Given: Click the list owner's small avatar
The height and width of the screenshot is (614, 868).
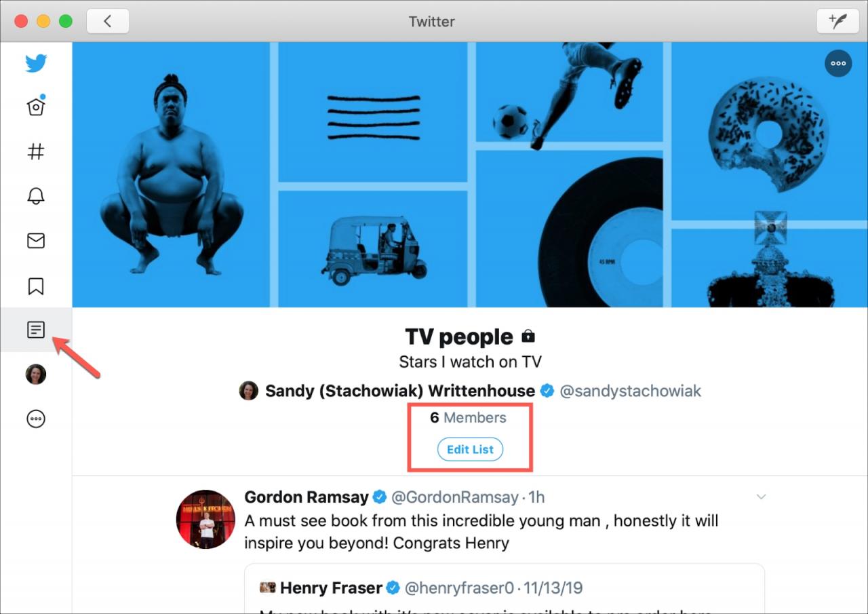Looking at the screenshot, I should point(249,391).
